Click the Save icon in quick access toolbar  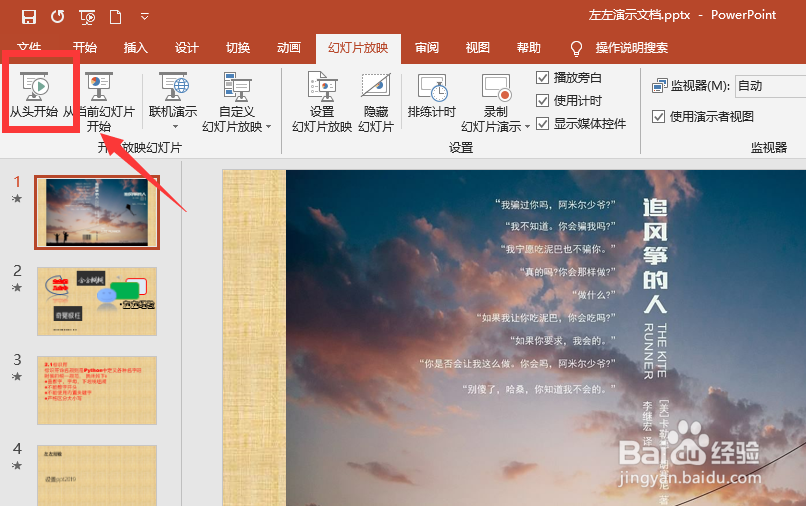pos(29,17)
